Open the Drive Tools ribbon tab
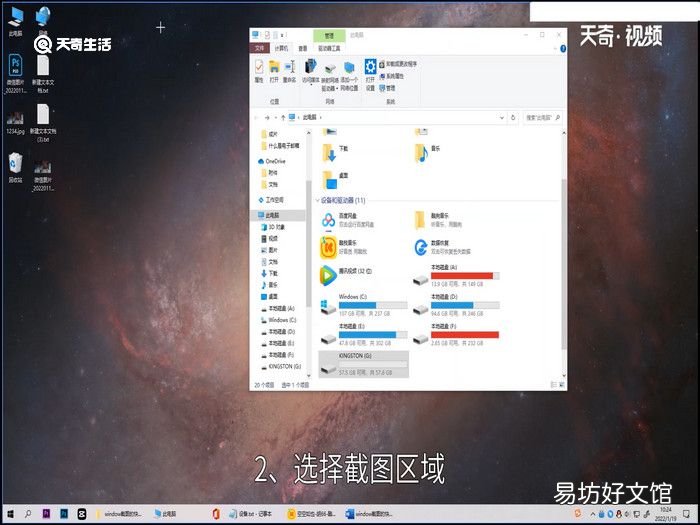Screen dimensions: 700x525 329,48
